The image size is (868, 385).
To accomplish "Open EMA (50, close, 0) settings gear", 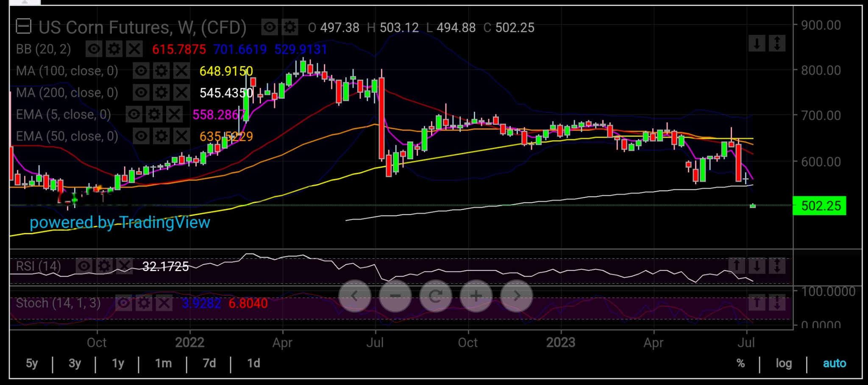I will point(161,136).
